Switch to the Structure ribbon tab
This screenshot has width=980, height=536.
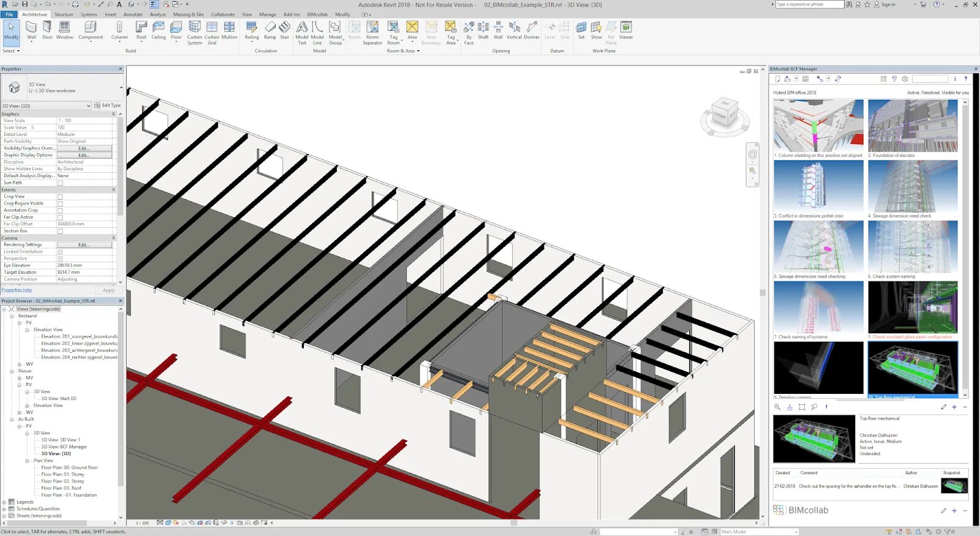64,14
